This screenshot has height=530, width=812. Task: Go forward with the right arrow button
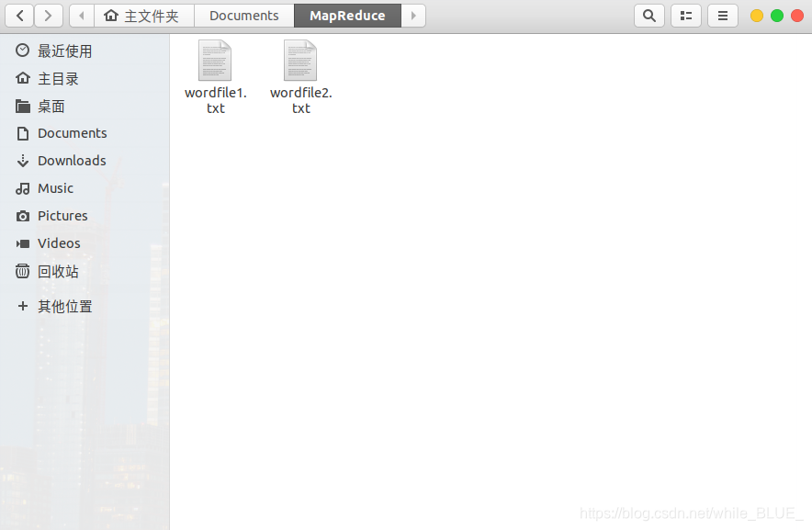point(49,16)
